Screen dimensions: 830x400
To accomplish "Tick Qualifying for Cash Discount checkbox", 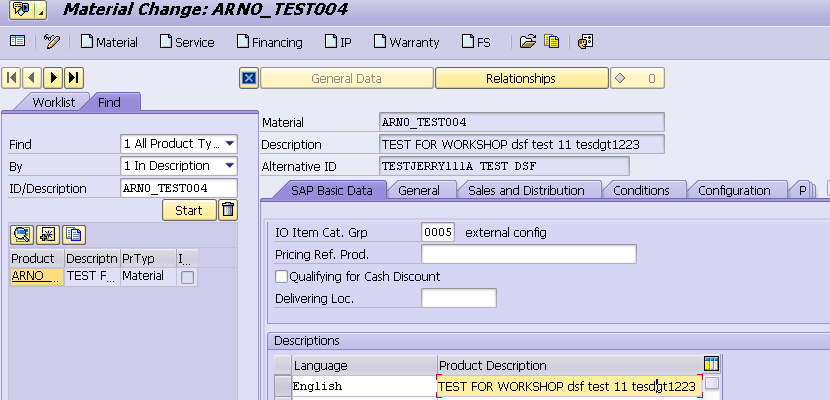I will pos(281,277).
